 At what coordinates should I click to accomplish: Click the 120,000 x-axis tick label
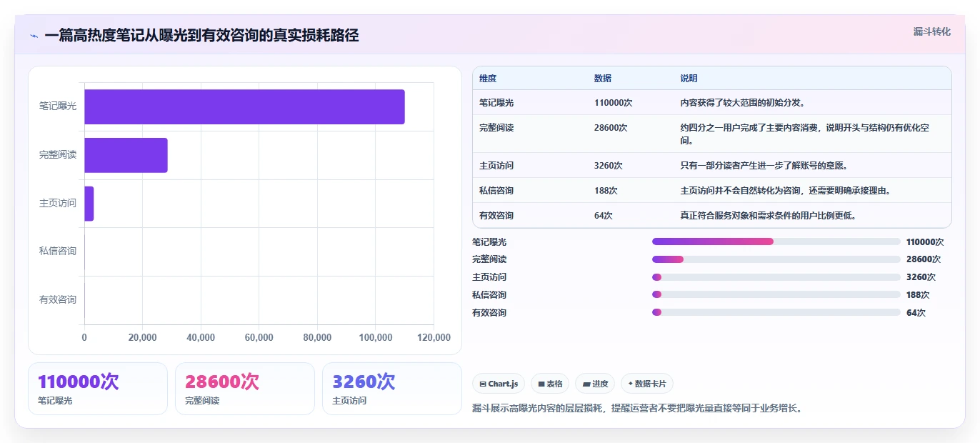433,338
